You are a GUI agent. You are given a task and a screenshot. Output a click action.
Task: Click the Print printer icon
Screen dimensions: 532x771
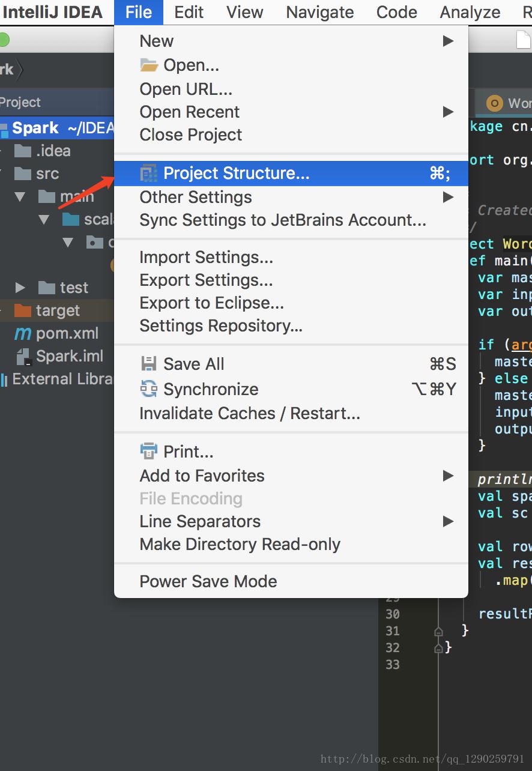pyautogui.click(x=148, y=451)
